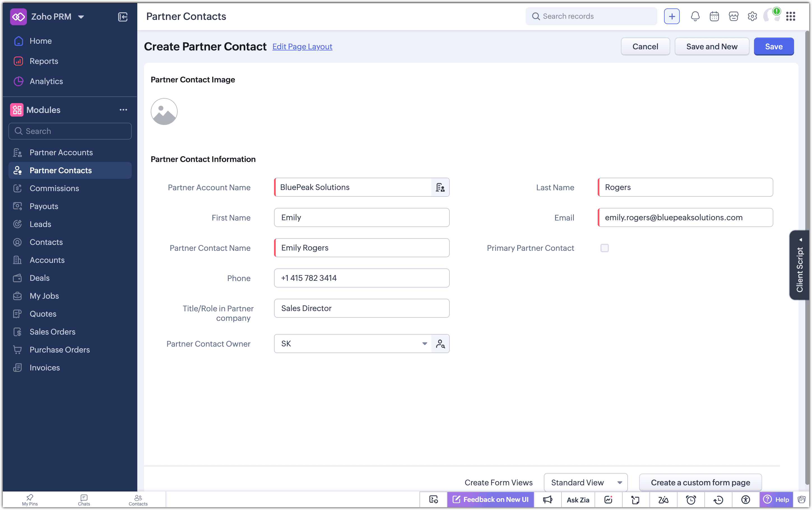
Task: Open the Standard View form dropdown
Action: pos(586,482)
